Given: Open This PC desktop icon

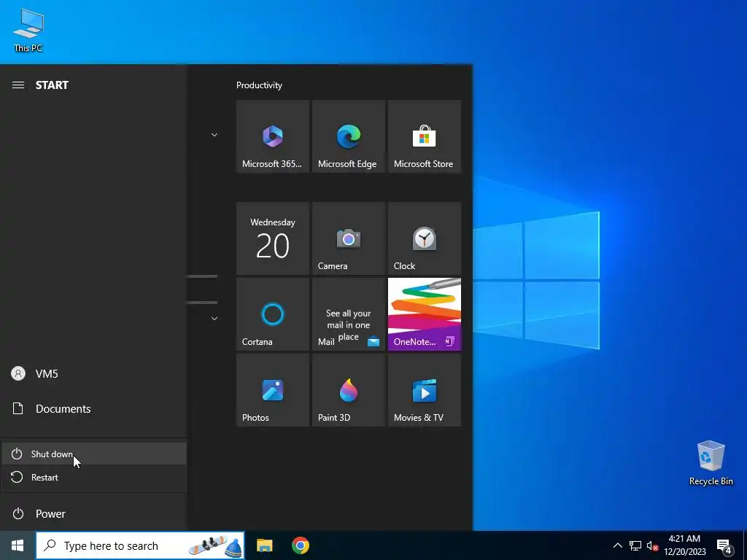Looking at the screenshot, I should (28, 30).
